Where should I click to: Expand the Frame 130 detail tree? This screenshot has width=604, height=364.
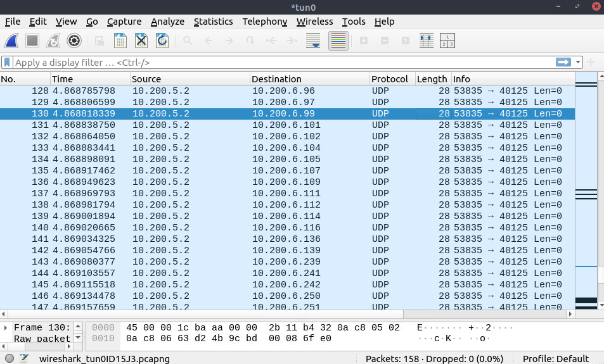pos(6,327)
